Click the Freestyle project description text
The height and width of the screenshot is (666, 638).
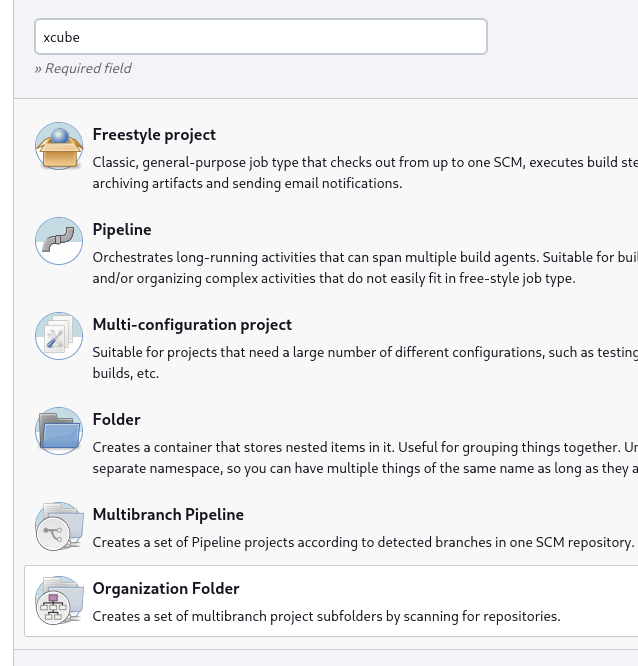tap(365, 173)
